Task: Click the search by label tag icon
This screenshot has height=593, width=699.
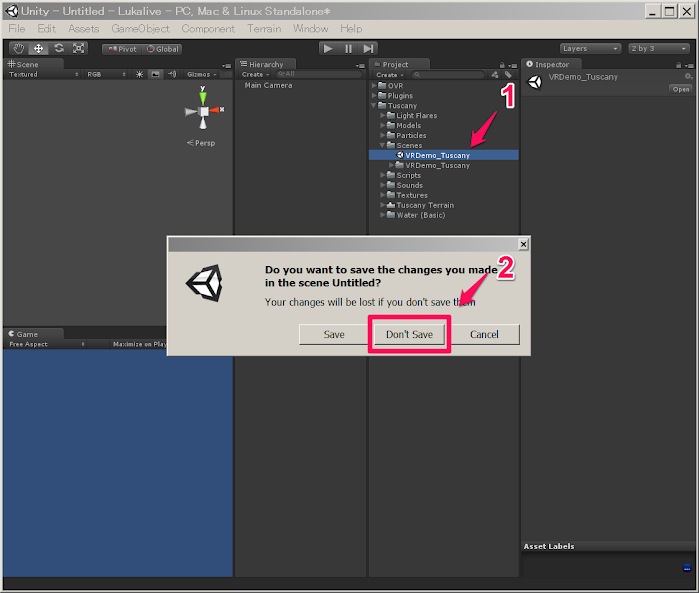Action: pyautogui.click(x=508, y=74)
